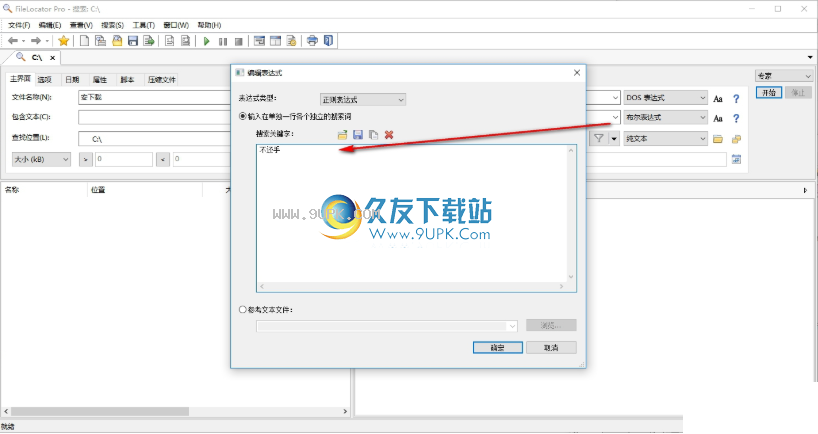
Task: Select the text file radio option in dialog
Action: coord(243,309)
